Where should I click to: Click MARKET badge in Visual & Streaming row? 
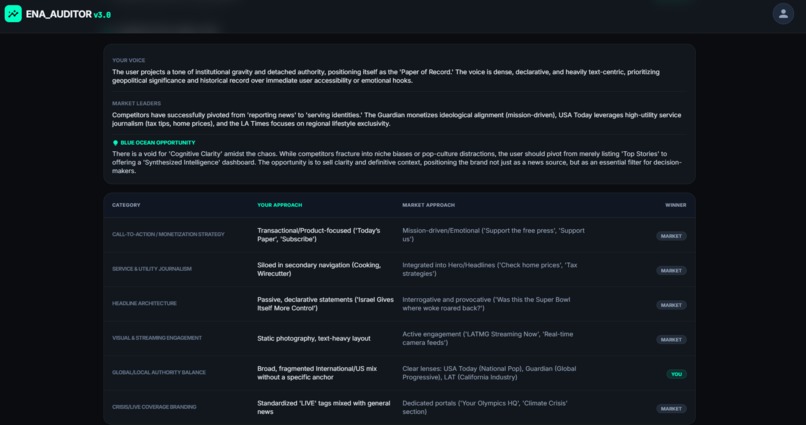tap(671, 340)
